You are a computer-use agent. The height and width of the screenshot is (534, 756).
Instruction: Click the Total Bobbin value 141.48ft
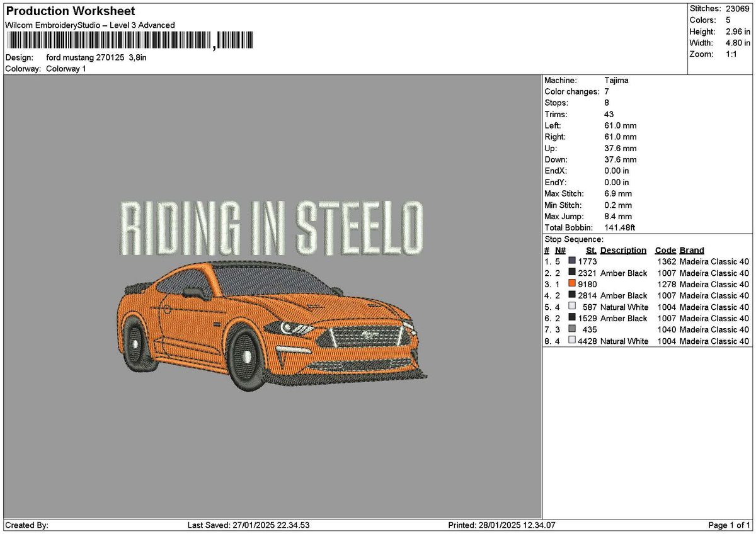[x=620, y=227]
